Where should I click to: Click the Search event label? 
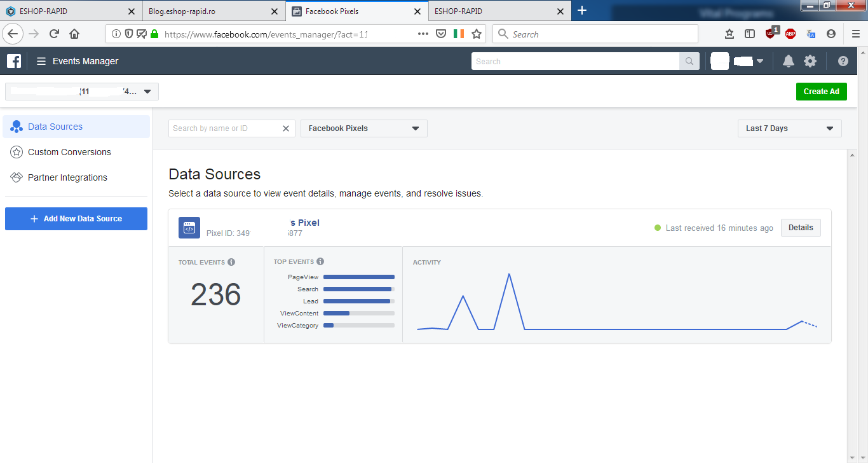308,289
